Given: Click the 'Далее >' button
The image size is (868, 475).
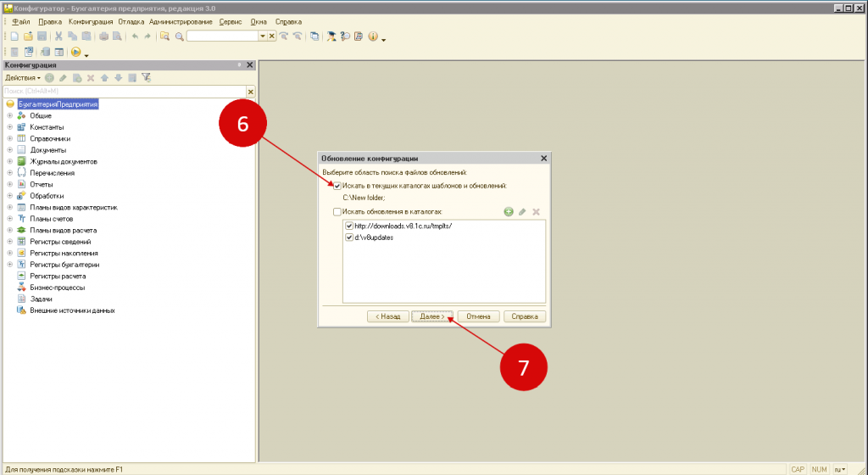Looking at the screenshot, I should [x=432, y=316].
